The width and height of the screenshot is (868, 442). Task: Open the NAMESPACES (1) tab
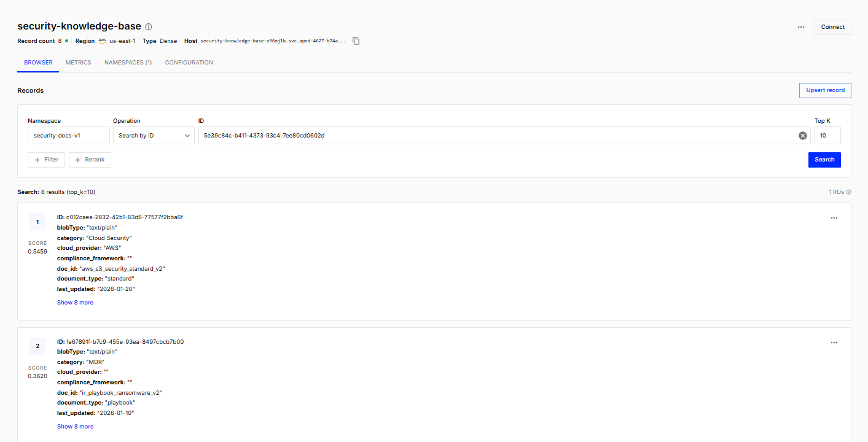click(128, 63)
